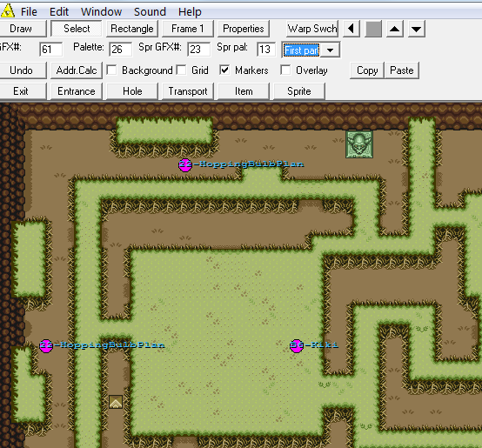Click the Palette number input field
The image size is (482, 448).
point(120,50)
